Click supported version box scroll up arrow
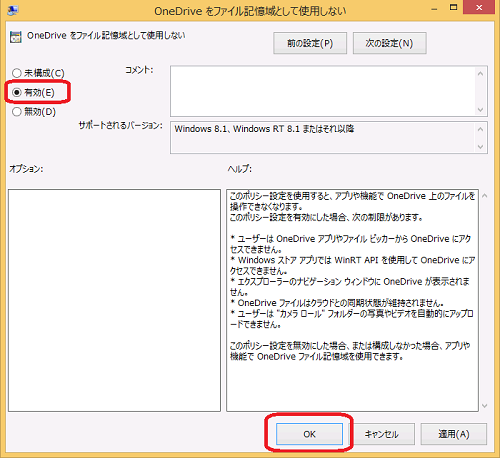The image size is (500, 458). 480,129
